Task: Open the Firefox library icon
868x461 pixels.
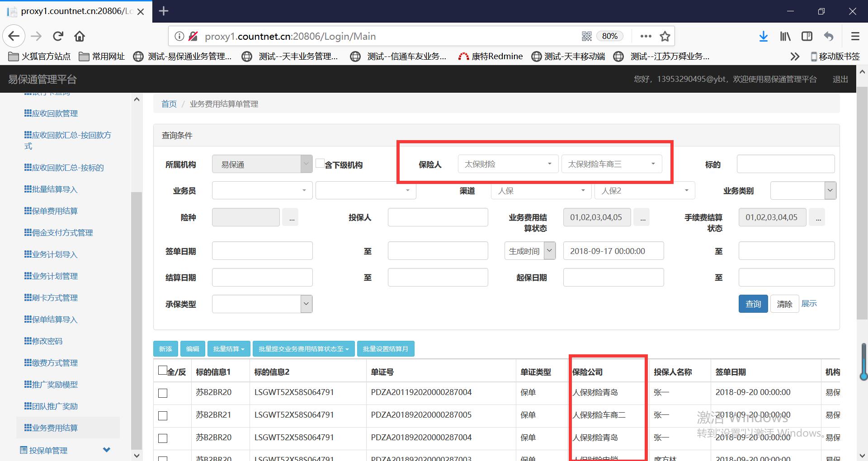Action: click(x=785, y=36)
